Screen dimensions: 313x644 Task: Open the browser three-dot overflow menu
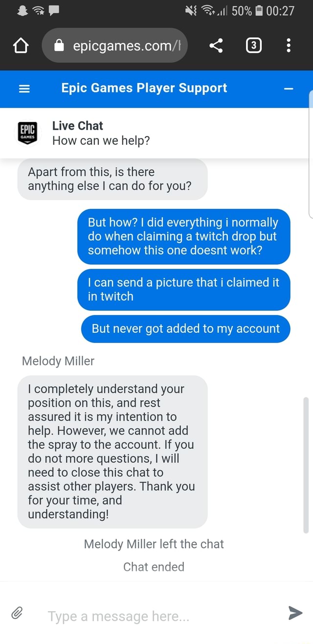[289, 46]
